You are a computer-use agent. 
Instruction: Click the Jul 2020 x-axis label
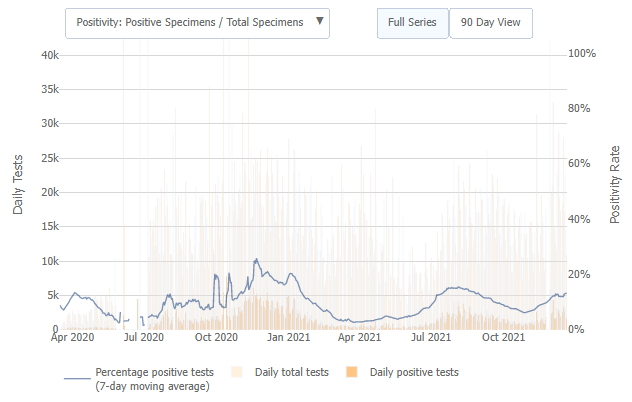[143, 338]
